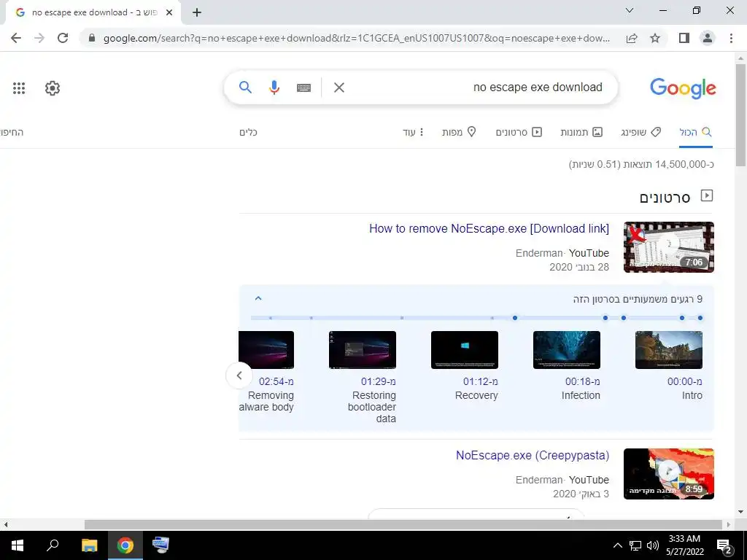Open network status in system tray
Viewport: 747px width, 560px height.
pyautogui.click(x=635, y=545)
